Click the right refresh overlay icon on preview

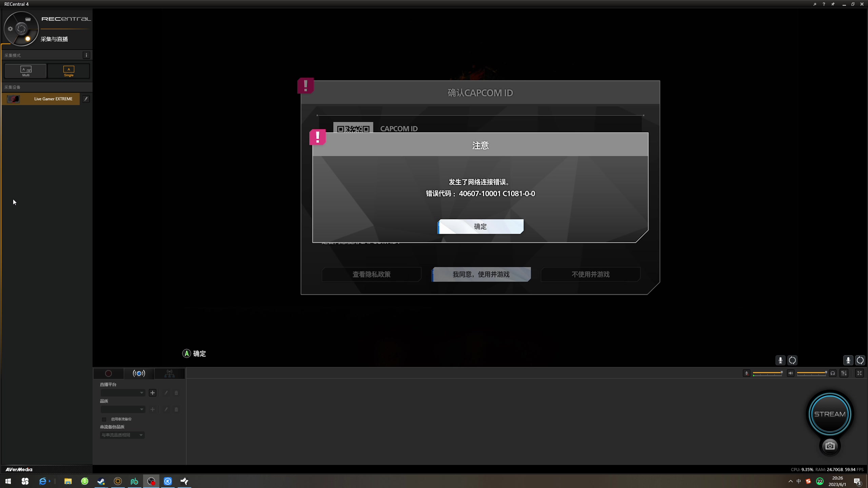click(860, 360)
